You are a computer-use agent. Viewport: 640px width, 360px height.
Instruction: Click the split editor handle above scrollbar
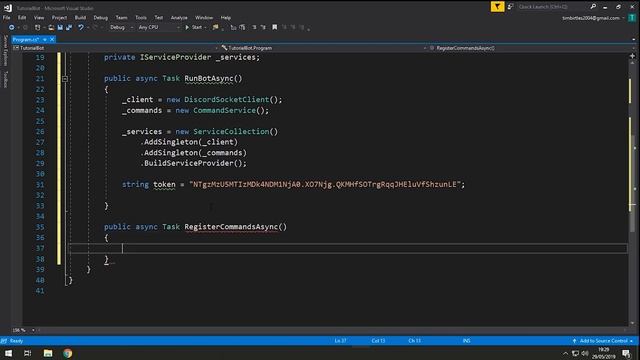[632, 56]
